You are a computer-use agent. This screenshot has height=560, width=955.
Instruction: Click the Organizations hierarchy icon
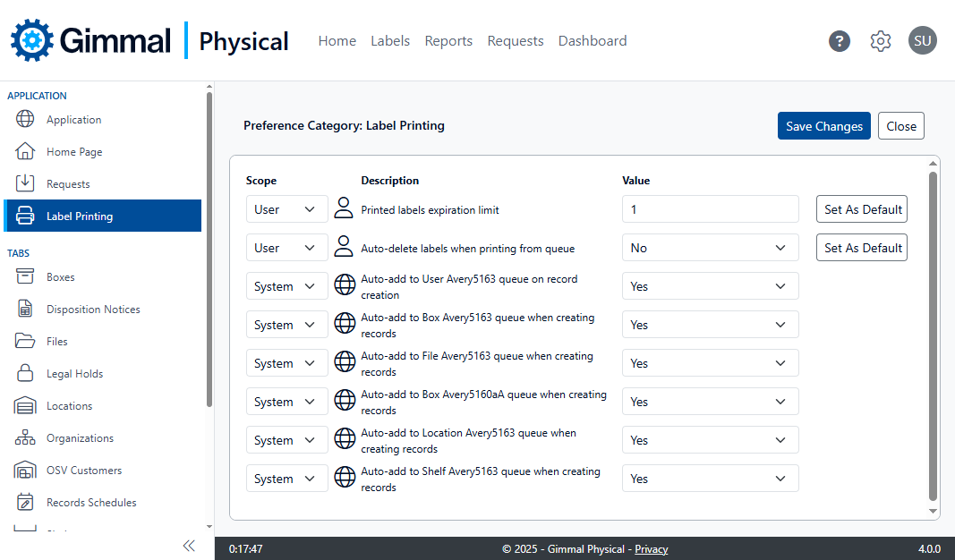click(x=25, y=438)
